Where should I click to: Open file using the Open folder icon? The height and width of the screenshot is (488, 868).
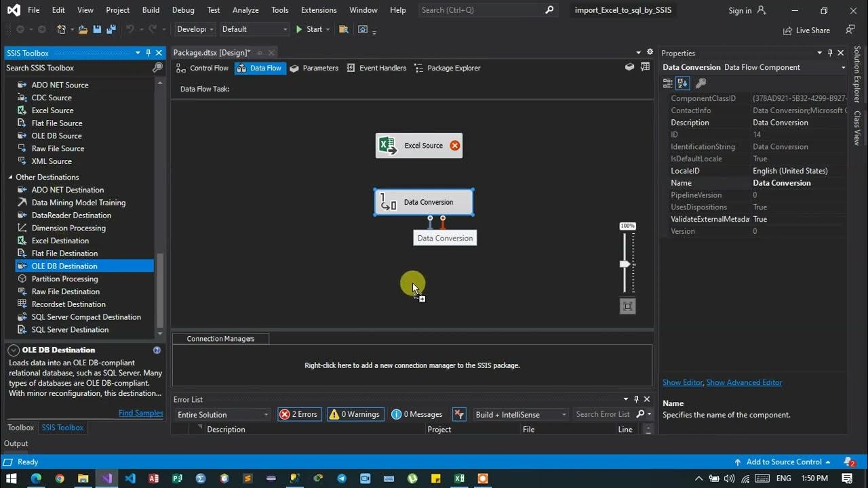point(83,29)
